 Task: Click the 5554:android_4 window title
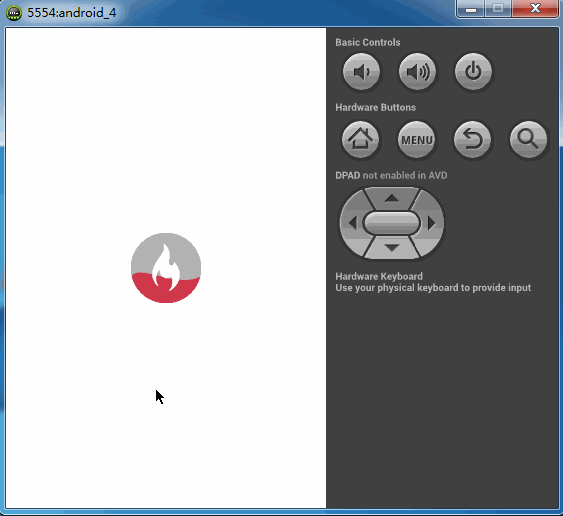coord(71,13)
